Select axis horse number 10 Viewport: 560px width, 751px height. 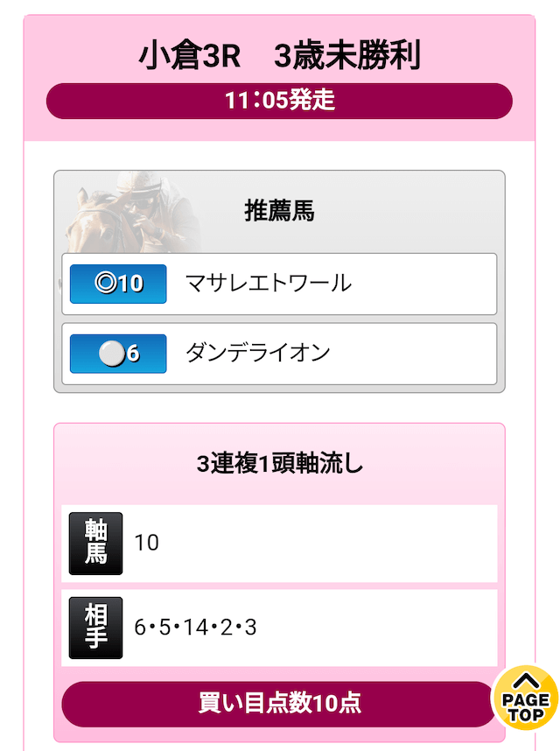(146, 544)
